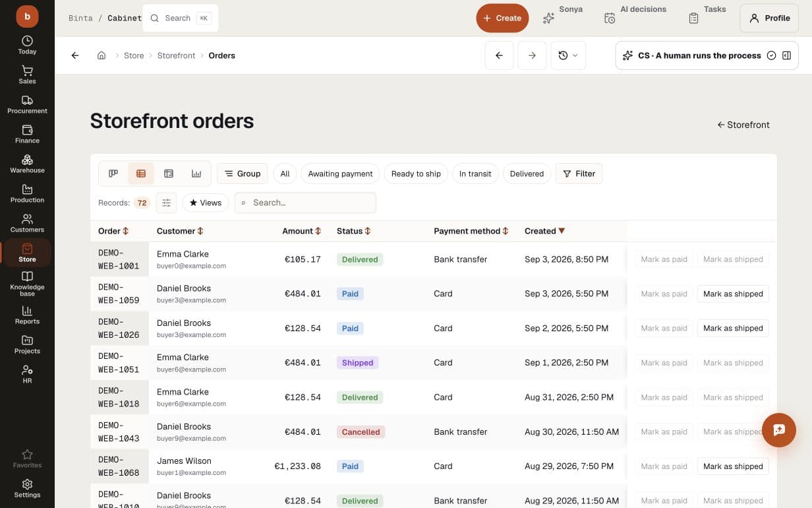Image resolution: width=812 pixels, height=508 pixels.
Task: Filter by In transit
Action: click(475, 174)
